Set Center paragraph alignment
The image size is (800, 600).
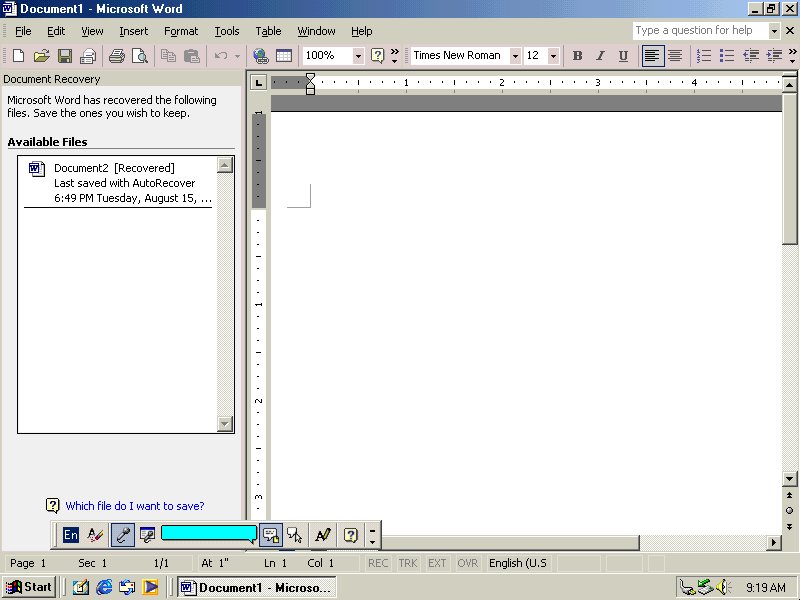[676, 56]
